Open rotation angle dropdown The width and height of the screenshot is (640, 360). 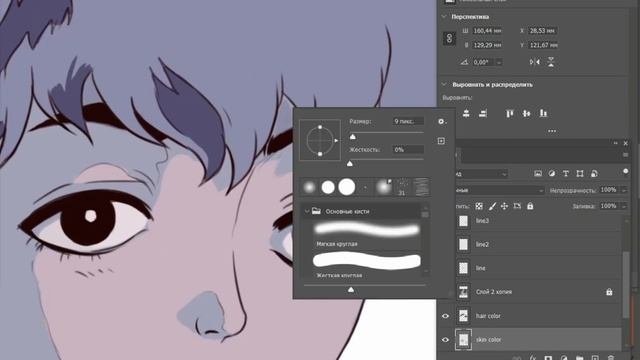[499, 62]
